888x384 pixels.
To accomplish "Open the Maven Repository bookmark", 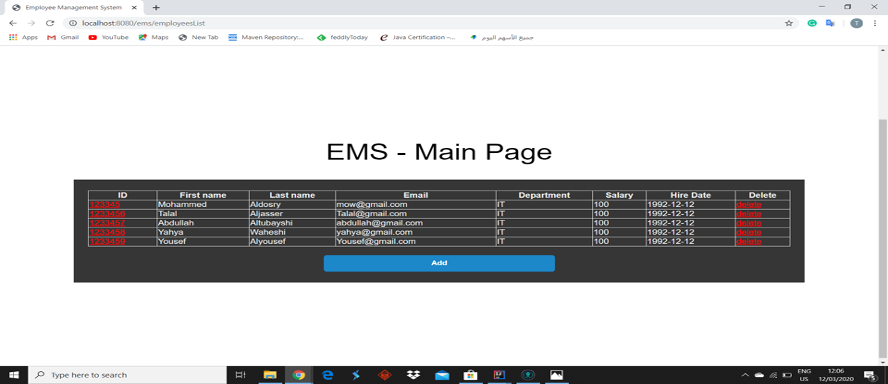I will point(266,37).
